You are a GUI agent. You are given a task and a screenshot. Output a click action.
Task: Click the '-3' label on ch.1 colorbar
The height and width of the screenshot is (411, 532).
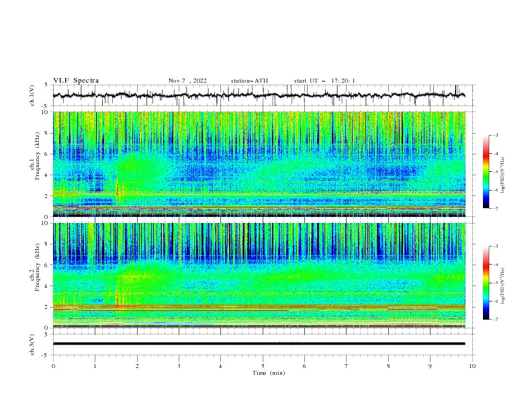[495, 135]
